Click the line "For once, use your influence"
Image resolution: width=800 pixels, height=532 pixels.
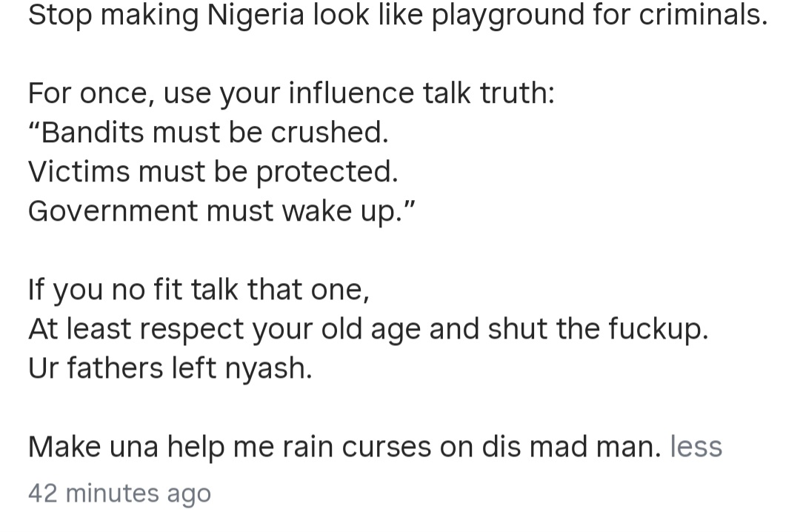click(291, 93)
